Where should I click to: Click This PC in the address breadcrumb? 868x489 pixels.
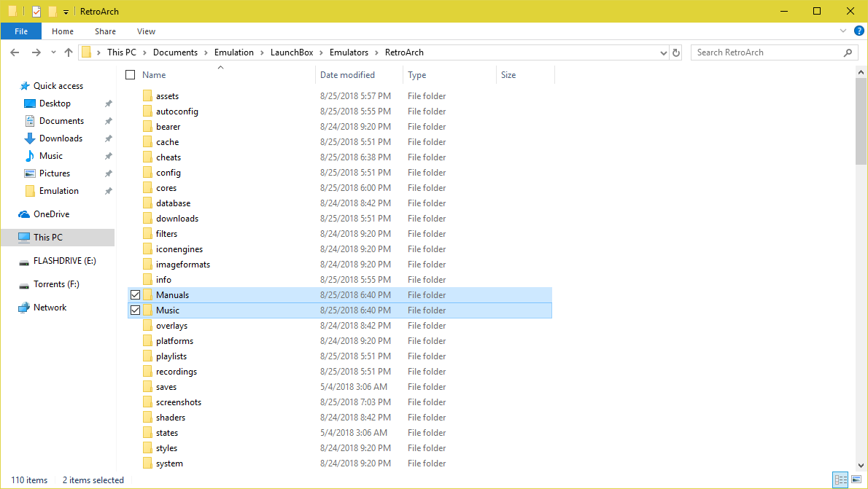pyautogui.click(x=121, y=52)
